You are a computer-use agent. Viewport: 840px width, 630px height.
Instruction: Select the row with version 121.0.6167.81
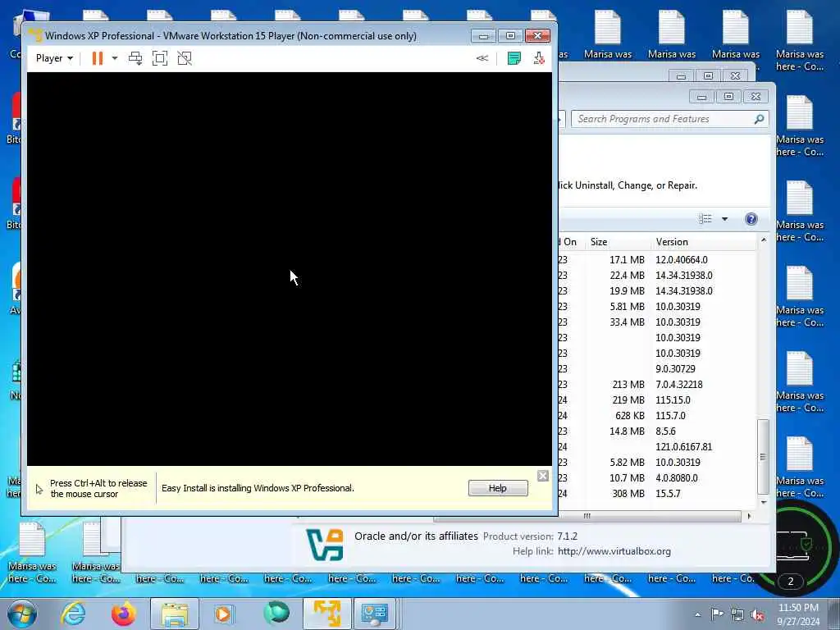point(657,446)
